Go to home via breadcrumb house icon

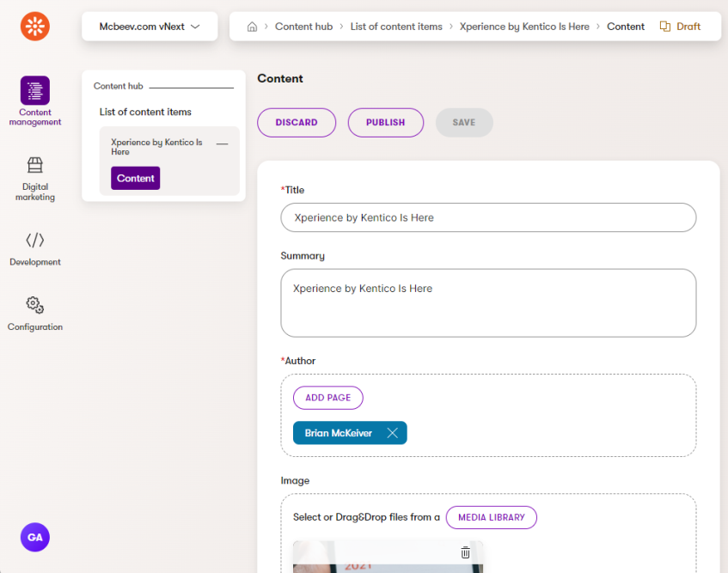252,27
